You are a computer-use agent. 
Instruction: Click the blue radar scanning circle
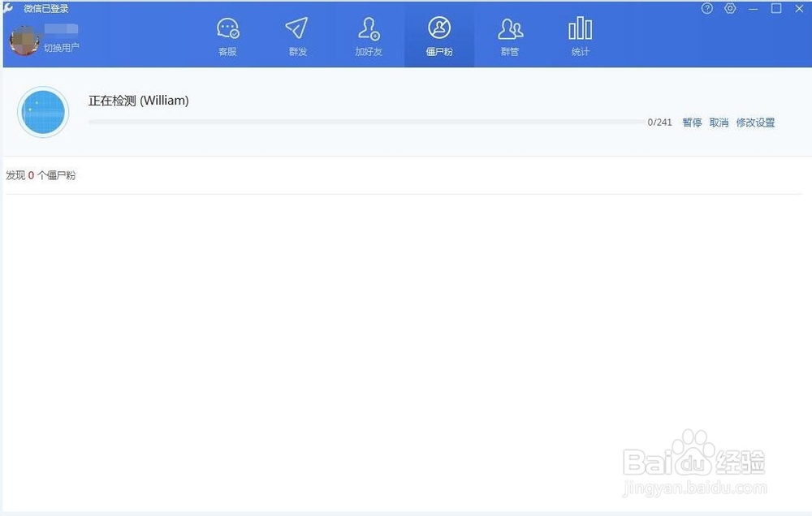tap(43, 112)
